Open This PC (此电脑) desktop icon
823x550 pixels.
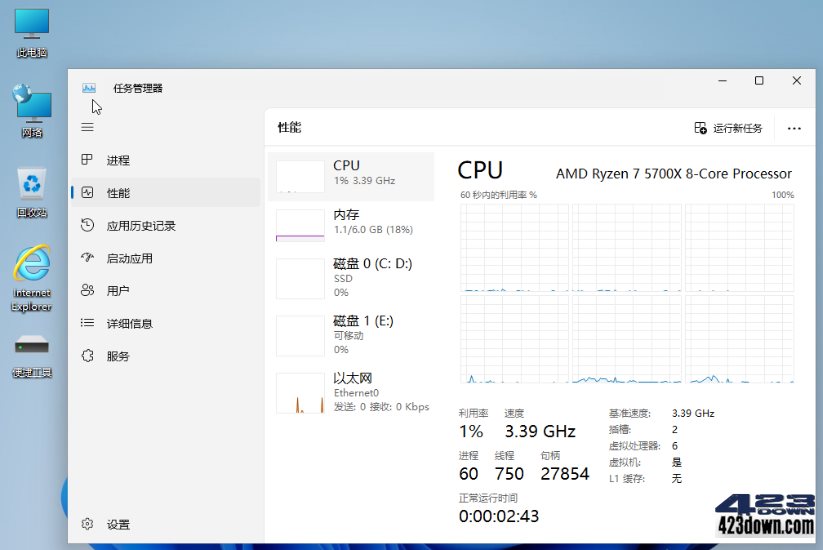pyautogui.click(x=31, y=33)
